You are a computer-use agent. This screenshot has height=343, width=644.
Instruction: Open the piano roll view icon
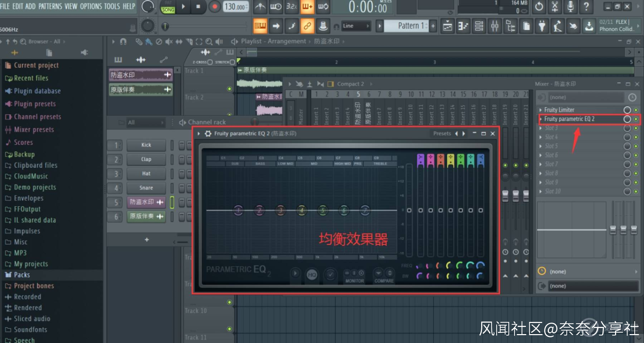pyautogui.click(x=463, y=26)
